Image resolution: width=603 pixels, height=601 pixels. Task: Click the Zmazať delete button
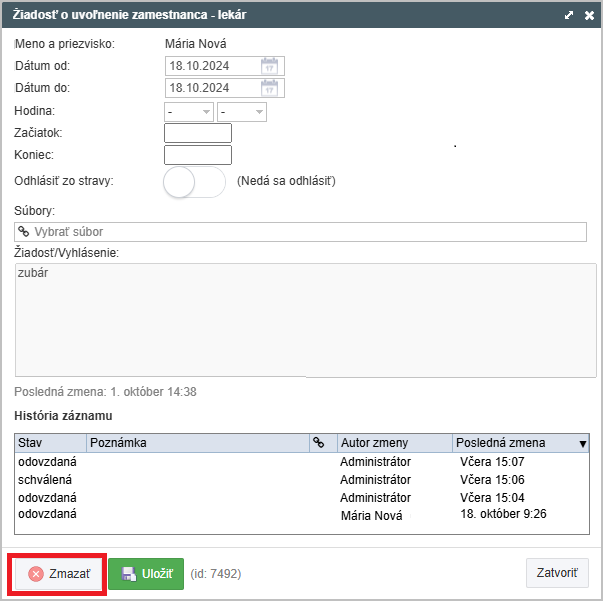pos(58,574)
